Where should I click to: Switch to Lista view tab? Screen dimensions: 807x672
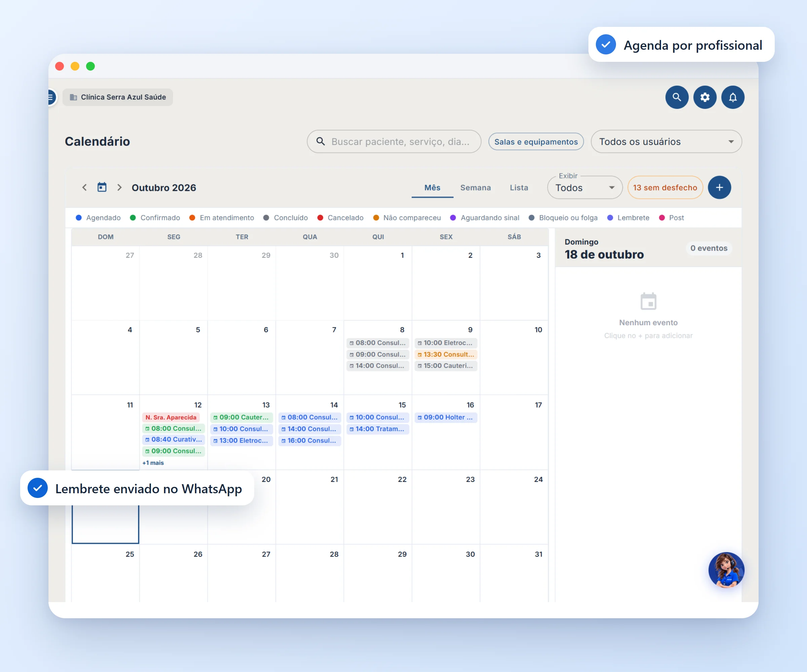(x=519, y=187)
